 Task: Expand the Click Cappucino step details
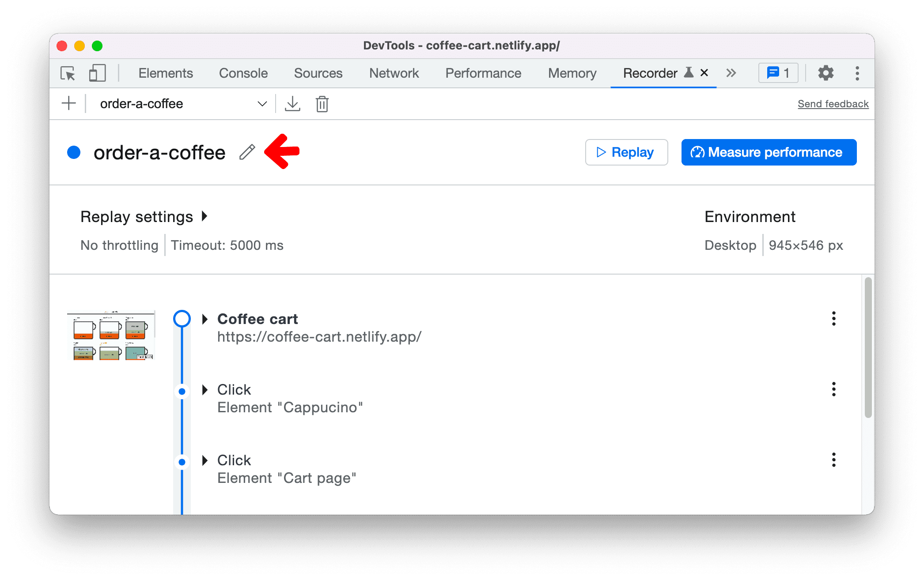tap(206, 389)
